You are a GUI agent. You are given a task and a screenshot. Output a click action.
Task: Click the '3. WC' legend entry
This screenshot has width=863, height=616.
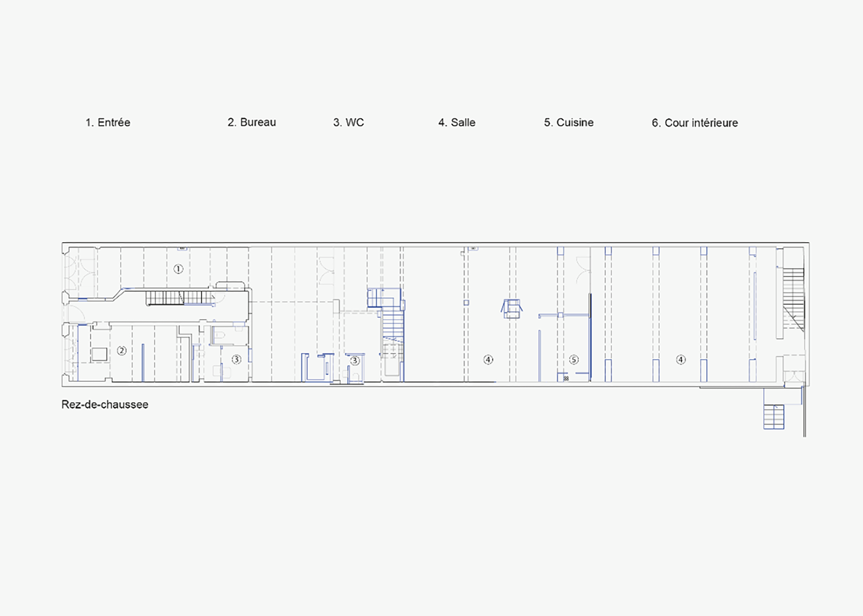click(x=348, y=123)
